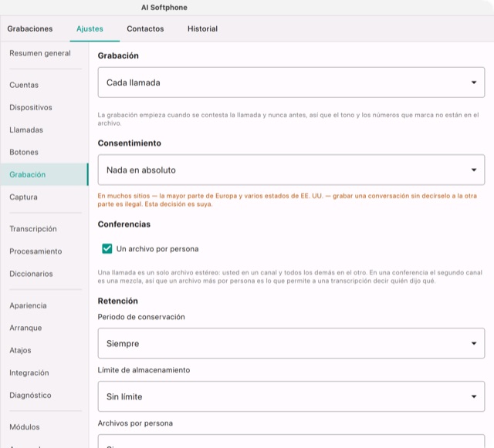Open the Apariencia settings
The width and height of the screenshot is (494, 448).
coord(28,305)
